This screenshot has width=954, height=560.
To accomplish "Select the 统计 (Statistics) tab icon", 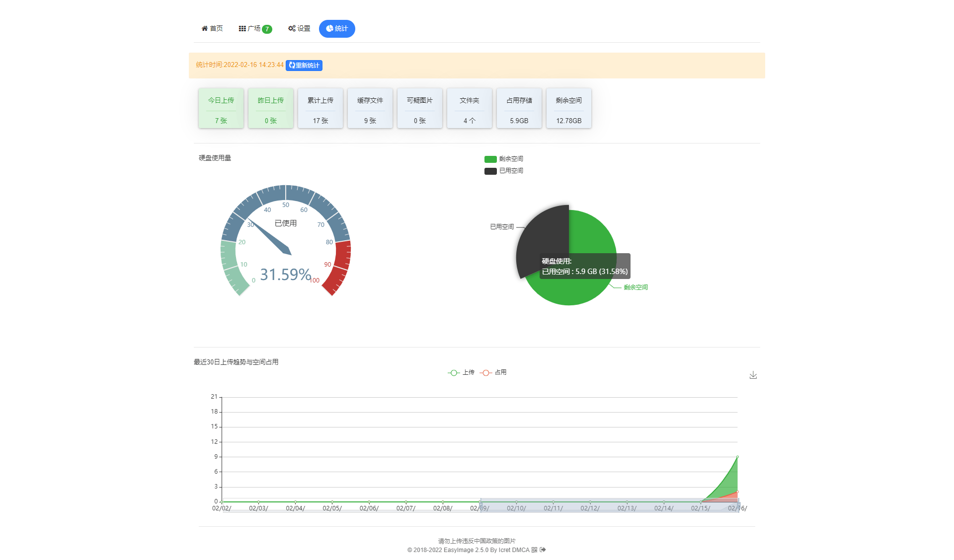I will click(329, 28).
